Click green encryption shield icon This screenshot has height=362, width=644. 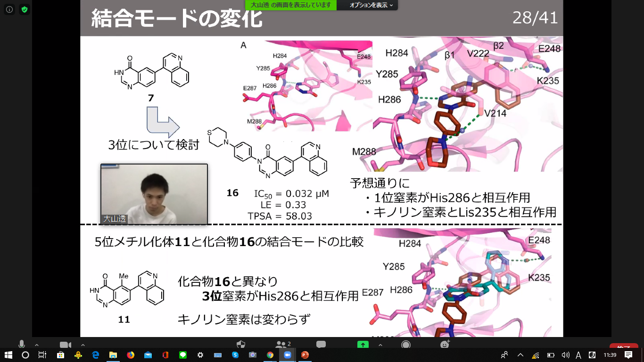pyautogui.click(x=24, y=9)
